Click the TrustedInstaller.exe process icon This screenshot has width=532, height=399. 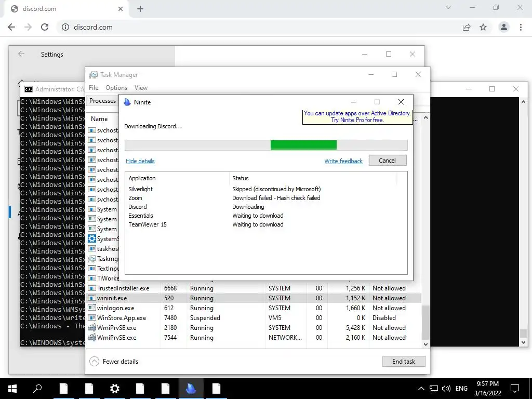[91, 288]
